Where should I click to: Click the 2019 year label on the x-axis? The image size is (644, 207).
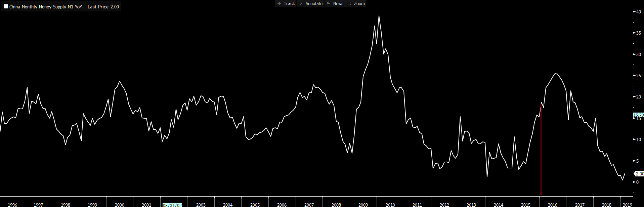(628, 205)
